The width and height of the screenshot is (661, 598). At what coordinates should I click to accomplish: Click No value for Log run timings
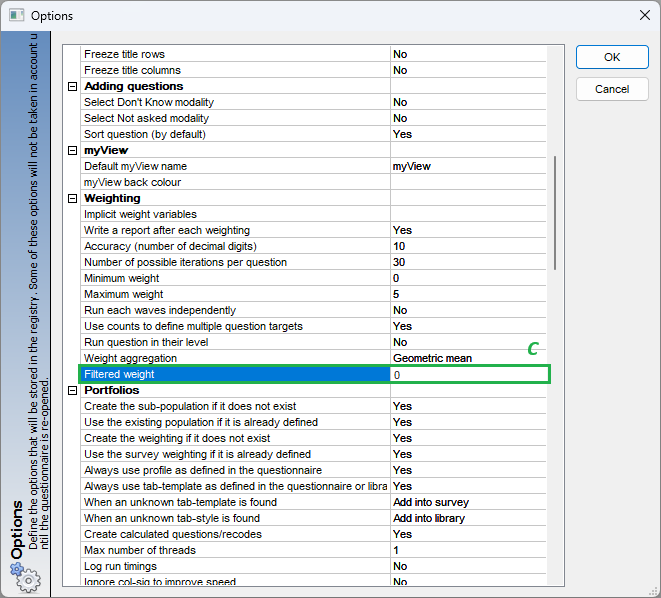pos(400,566)
